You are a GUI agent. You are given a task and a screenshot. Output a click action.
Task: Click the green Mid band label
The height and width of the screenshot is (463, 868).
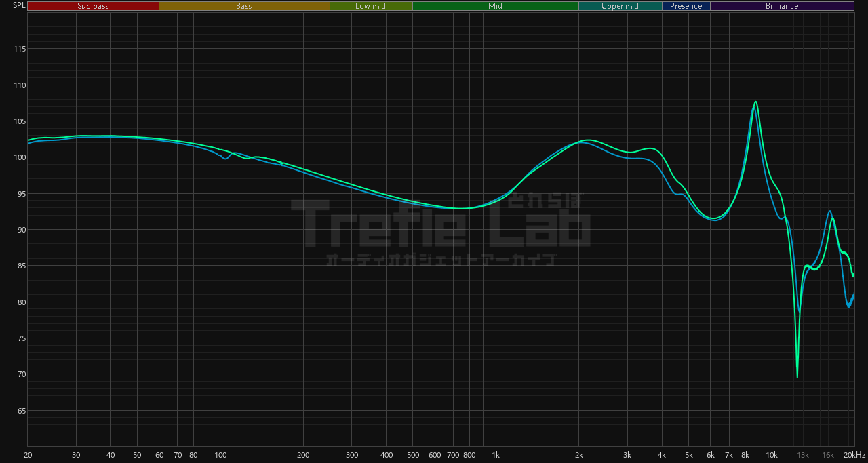(x=496, y=6)
